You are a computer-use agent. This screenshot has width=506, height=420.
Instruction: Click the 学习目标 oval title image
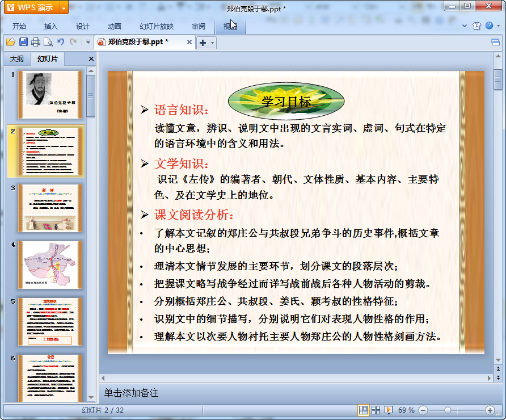pos(286,101)
